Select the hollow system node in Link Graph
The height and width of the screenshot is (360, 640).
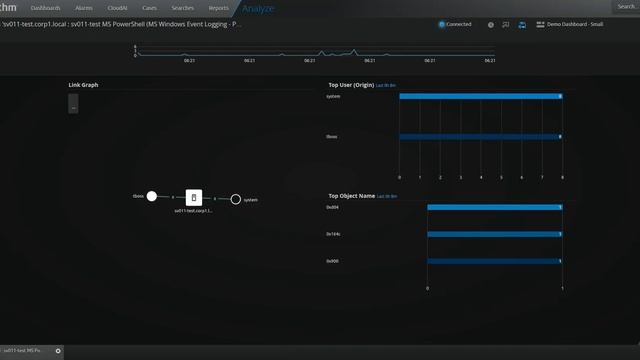tap(236, 199)
